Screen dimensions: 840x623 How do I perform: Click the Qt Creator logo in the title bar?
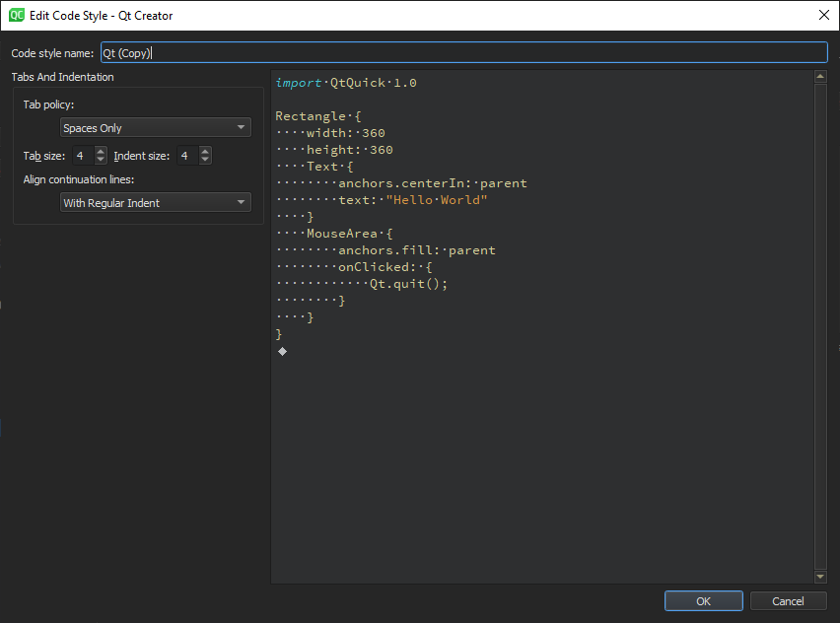[16, 15]
